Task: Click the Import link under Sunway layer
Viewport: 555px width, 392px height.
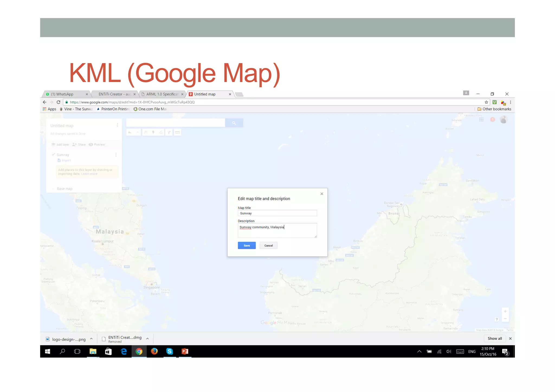Action: click(64, 160)
